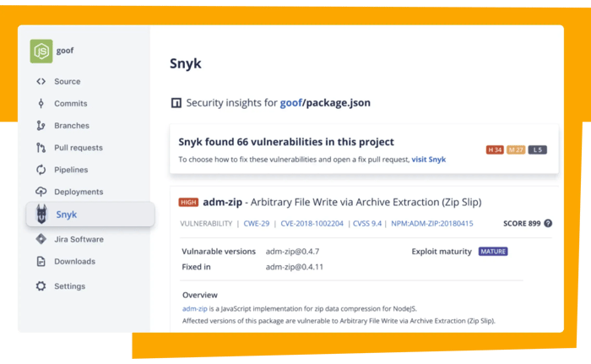Click the L 5 low severity badge

(538, 149)
